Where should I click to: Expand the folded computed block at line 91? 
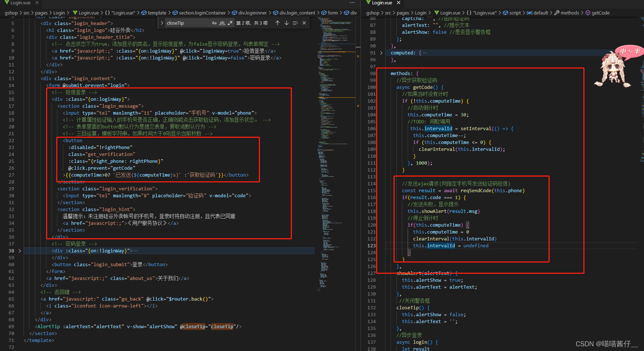(381, 53)
